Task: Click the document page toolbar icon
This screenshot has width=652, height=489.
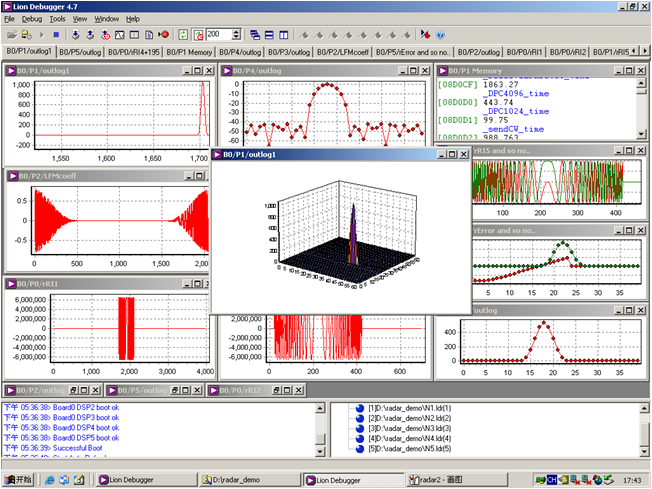Action: pyautogui.click(x=149, y=35)
